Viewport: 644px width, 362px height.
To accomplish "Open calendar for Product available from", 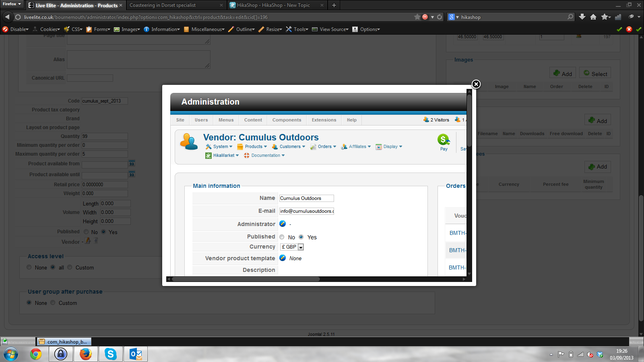I will point(132,164).
